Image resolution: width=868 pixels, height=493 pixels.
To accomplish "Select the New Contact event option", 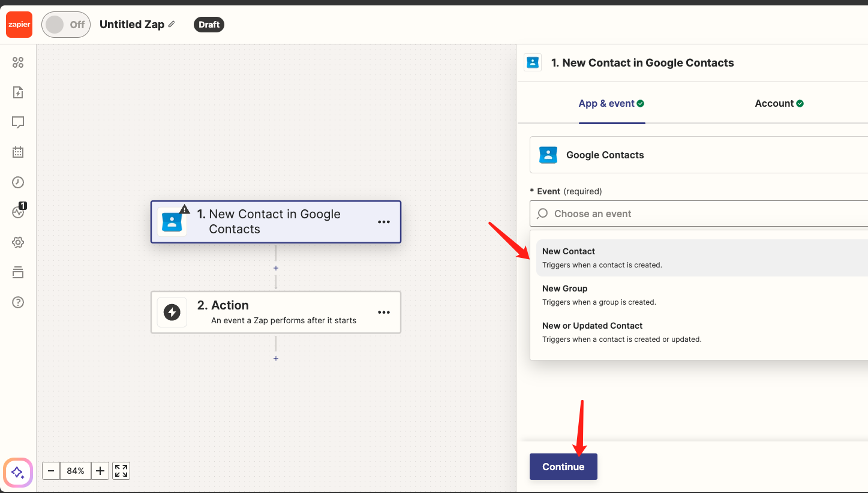I will point(702,258).
